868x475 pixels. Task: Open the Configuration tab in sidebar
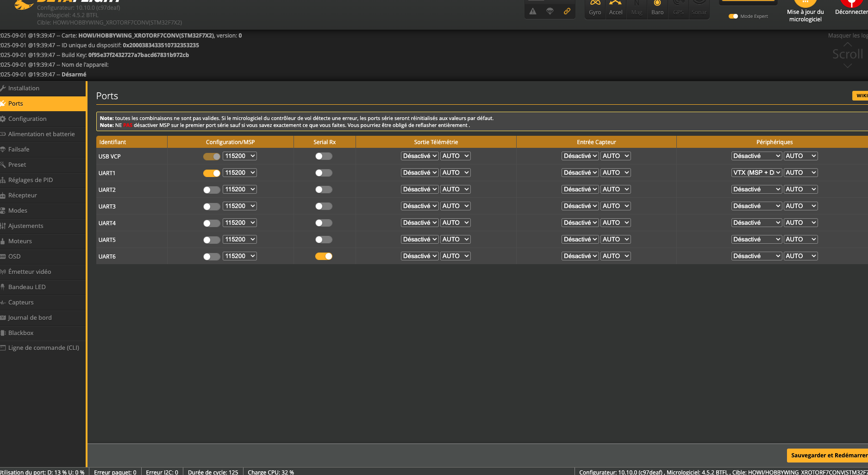pos(27,119)
